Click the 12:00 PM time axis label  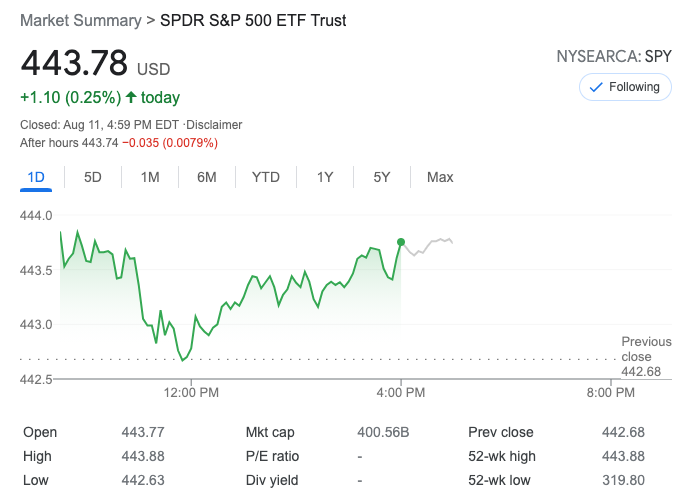(x=191, y=393)
